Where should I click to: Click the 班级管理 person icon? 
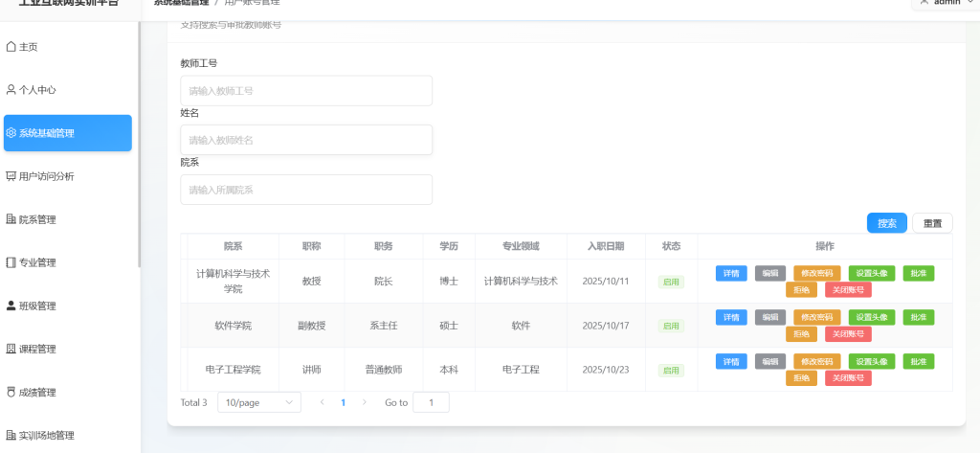coord(11,306)
